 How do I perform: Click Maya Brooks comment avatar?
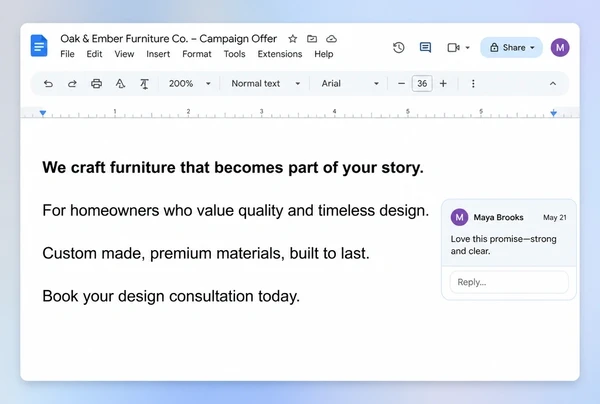459,217
